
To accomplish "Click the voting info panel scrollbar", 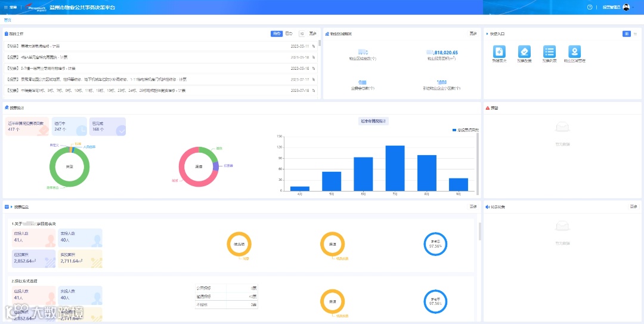I will coord(479,232).
